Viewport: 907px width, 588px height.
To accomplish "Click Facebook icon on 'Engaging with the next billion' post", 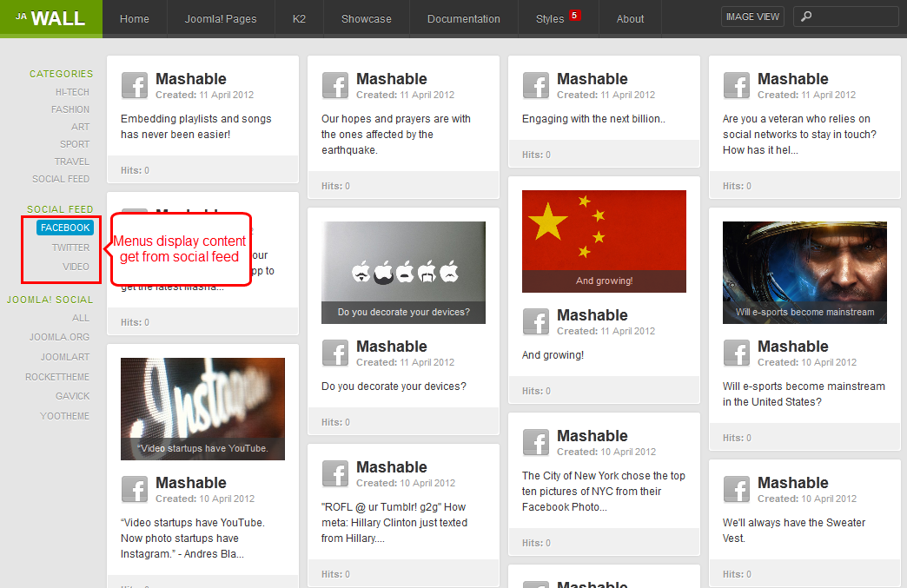I will point(536,86).
